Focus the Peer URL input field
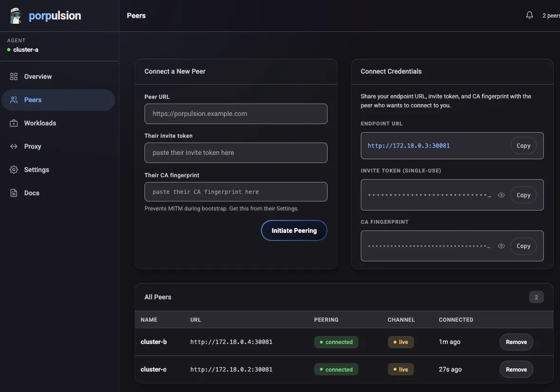This screenshot has height=392, width=560. coord(236,114)
